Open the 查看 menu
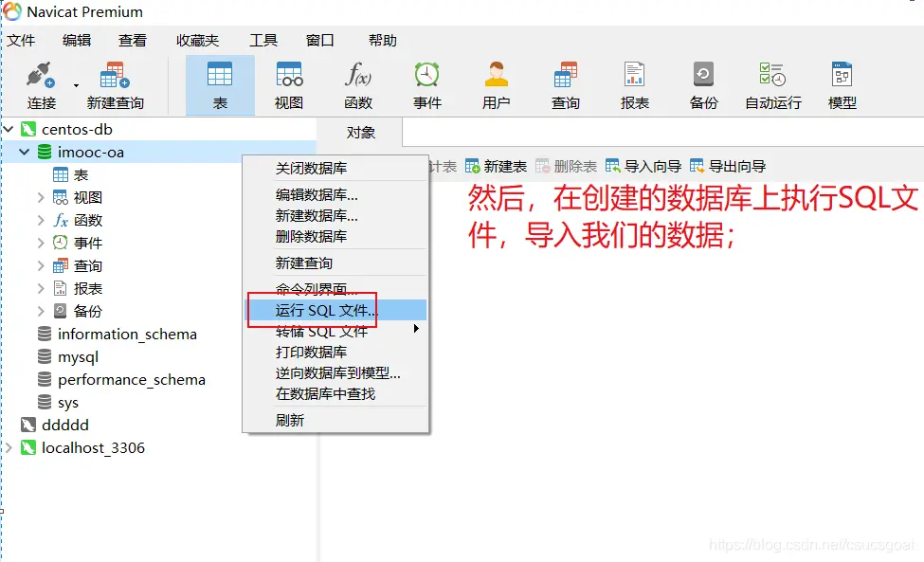This screenshot has width=924, height=562. click(x=132, y=40)
